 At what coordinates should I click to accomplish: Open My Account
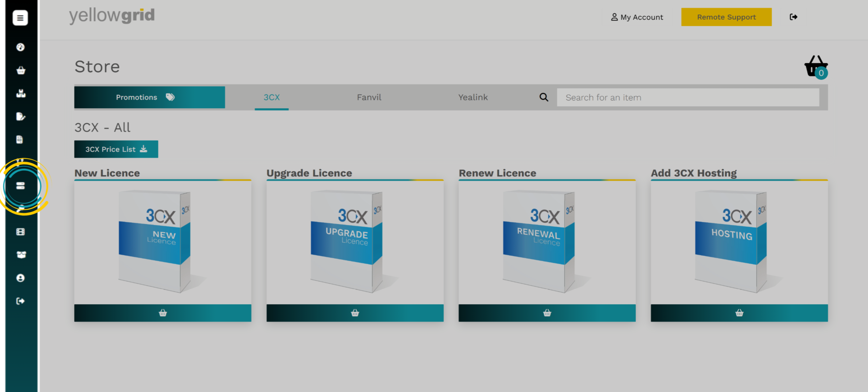637,17
